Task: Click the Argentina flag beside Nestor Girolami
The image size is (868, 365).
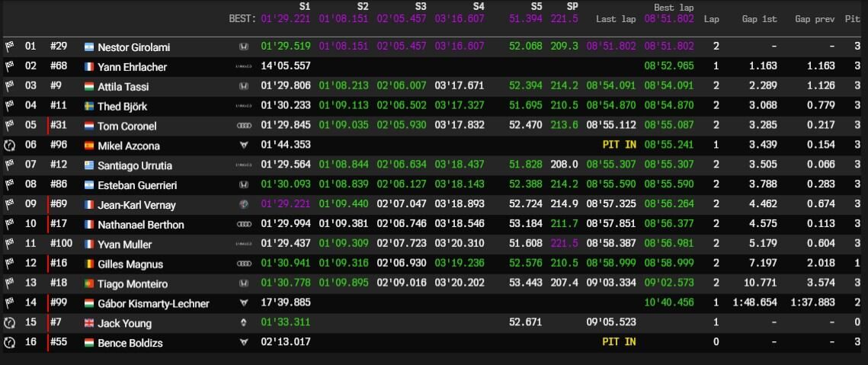Action: (89, 47)
